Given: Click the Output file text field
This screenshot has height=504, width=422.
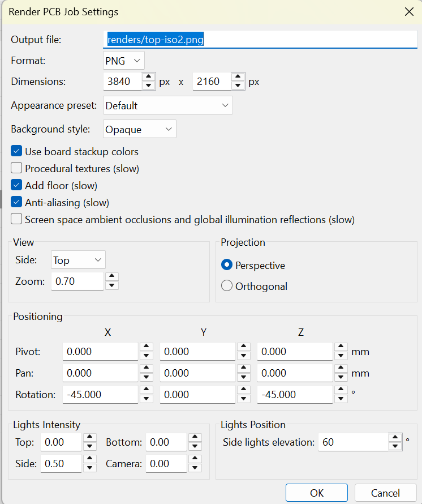Looking at the screenshot, I should click(x=255, y=39).
